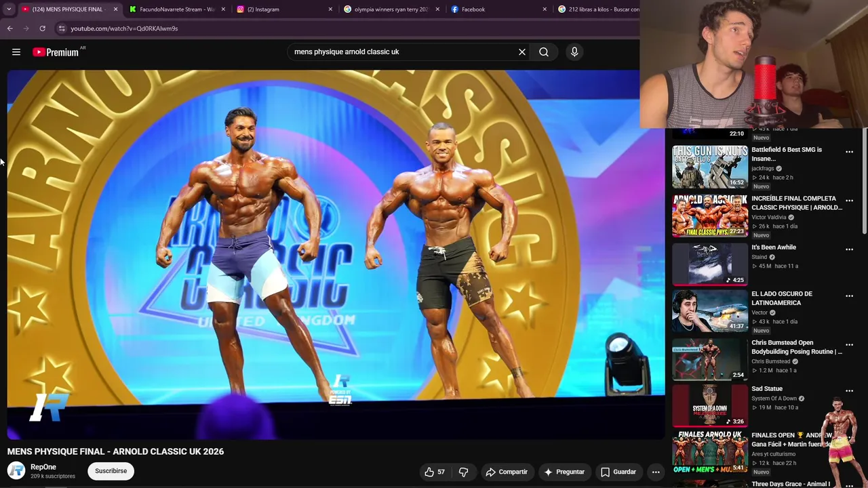
Task: Select the video title Mens Physique Final text
Action: coord(115,451)
